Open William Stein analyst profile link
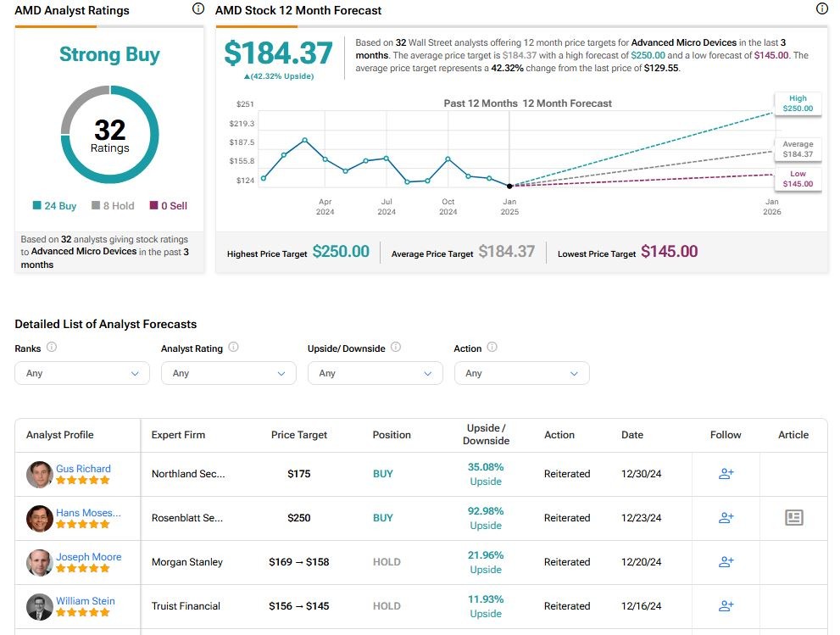Image resolution: width=840 pixels, height=635 pixels. click(85, 601)
